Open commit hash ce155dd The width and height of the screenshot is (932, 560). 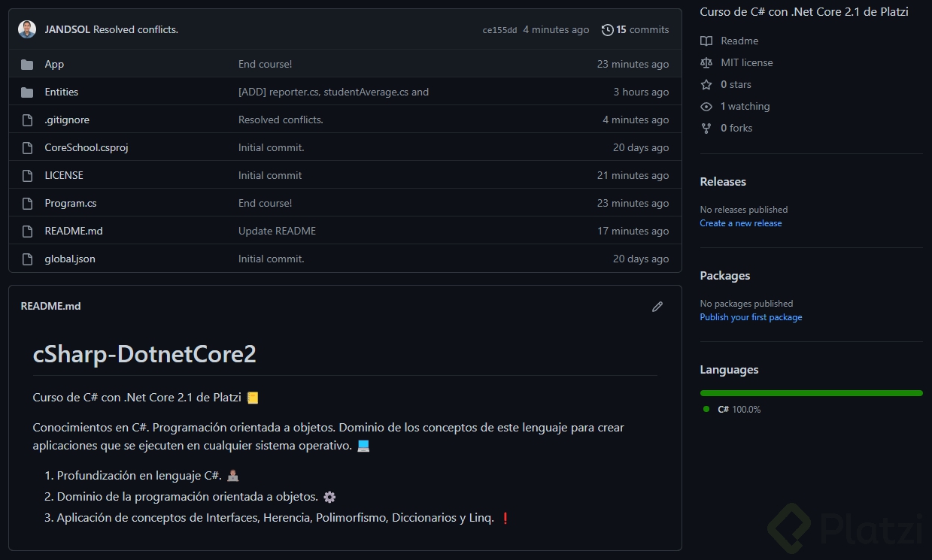click(499, 30)
